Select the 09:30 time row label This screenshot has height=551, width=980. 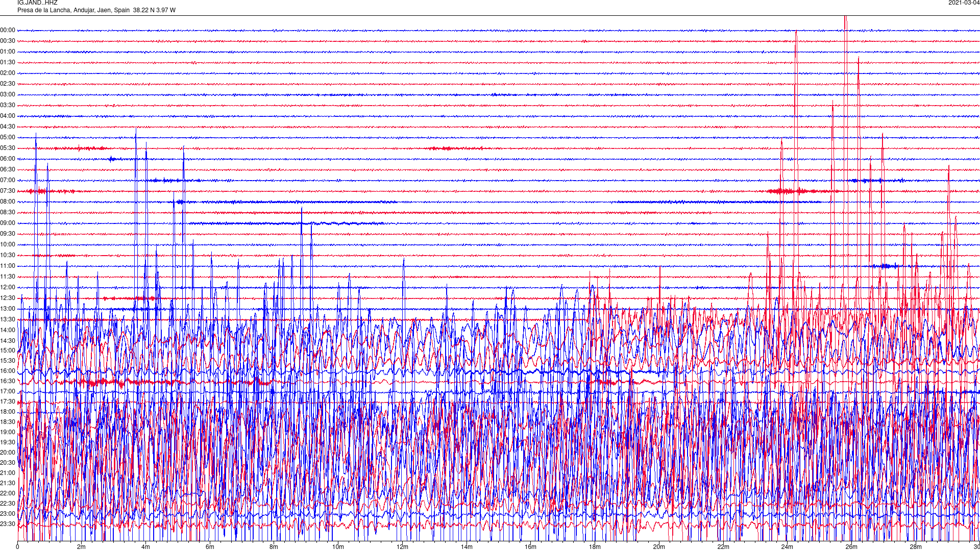click(8, 234)
